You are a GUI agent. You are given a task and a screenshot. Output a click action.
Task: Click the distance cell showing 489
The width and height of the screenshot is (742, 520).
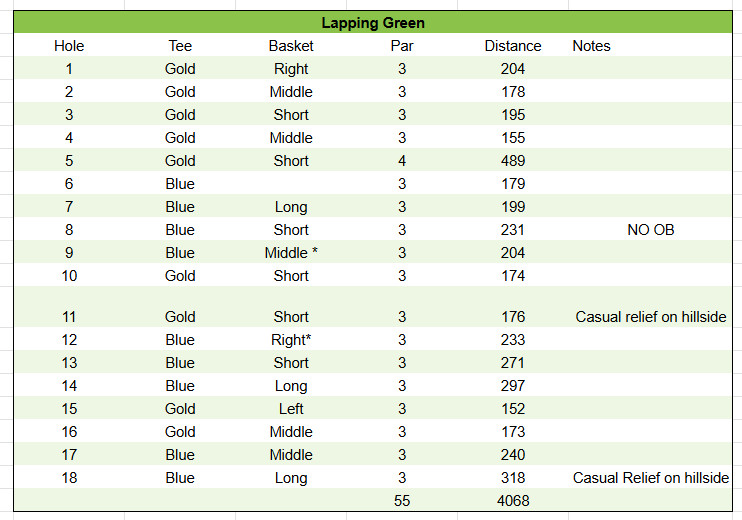tap(513, 160)
